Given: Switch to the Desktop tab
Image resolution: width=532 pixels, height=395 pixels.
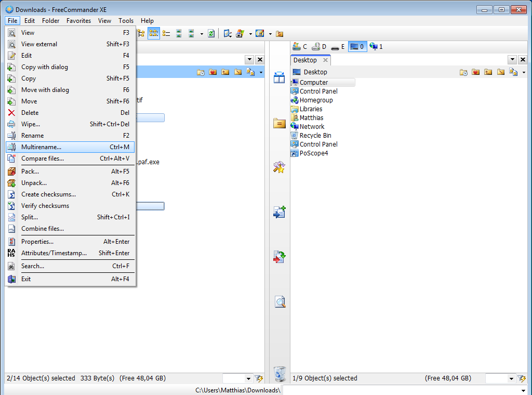Looking at the screenshot, I should (305, 60).
